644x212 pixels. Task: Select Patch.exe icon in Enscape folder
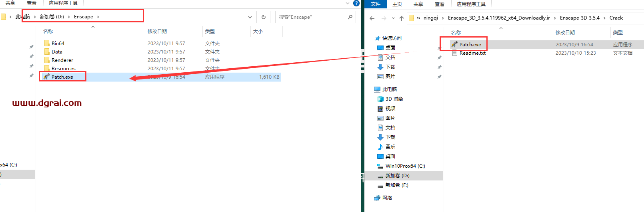tap(47, 77)
